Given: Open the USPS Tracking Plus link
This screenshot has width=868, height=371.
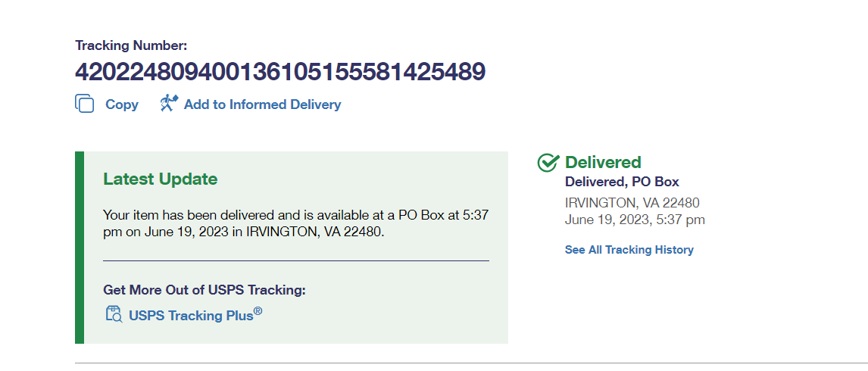Looking at the screenshot, I should click(191, 315).
